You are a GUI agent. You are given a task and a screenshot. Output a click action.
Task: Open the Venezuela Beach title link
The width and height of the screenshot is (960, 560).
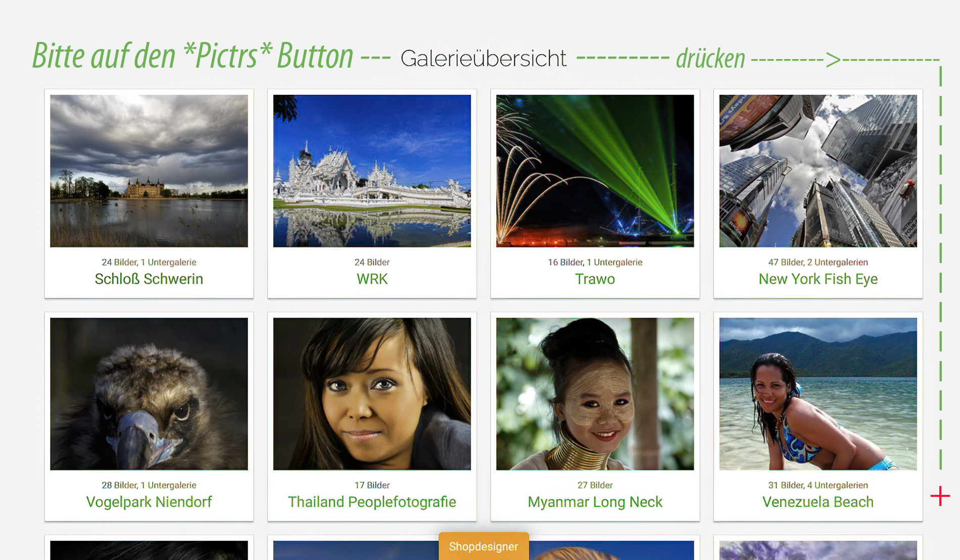[x=818, y=502]
